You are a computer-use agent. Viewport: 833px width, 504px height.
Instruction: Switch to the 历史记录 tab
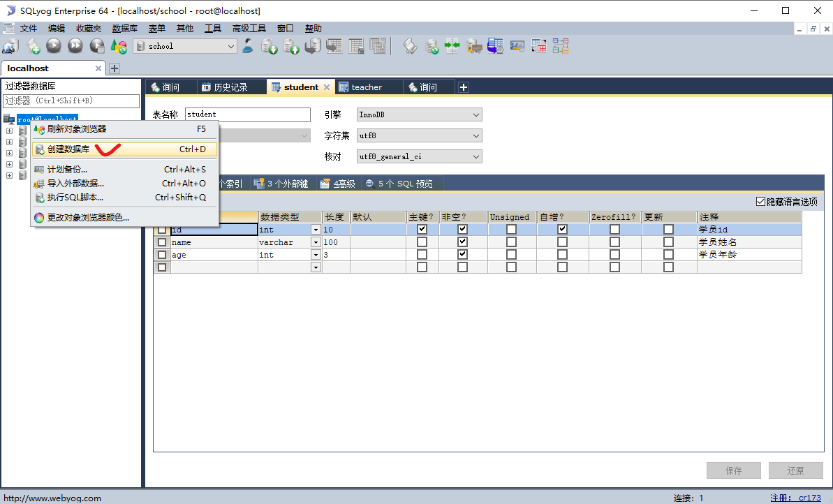pyautogui.click(x=230, y=87)
